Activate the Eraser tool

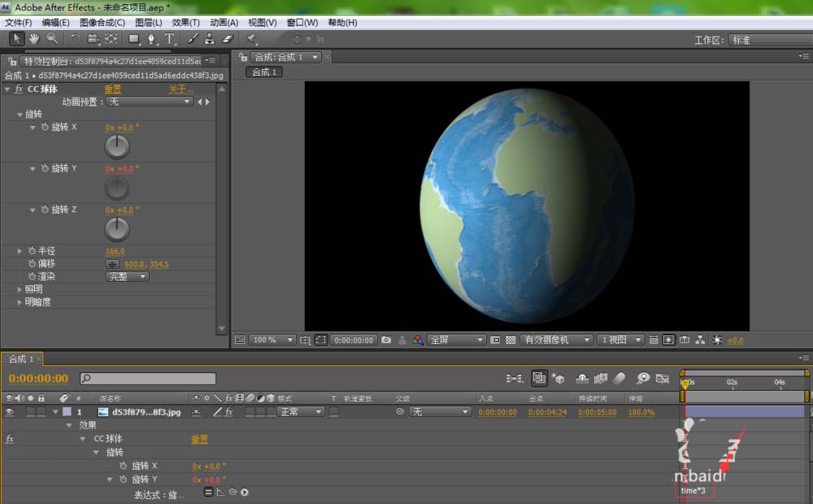pyautogui.click(x=227, y=39)
